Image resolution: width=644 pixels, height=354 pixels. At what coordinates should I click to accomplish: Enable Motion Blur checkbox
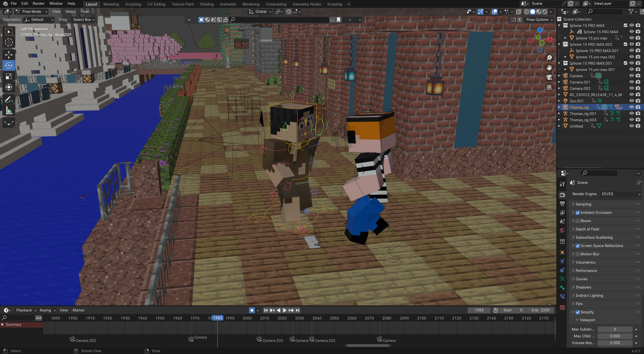578,254
